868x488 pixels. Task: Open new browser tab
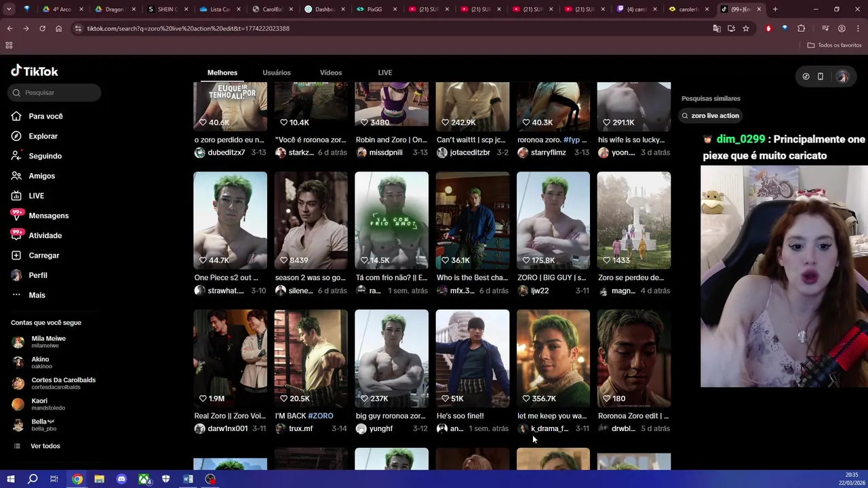(x=775, y=9)
